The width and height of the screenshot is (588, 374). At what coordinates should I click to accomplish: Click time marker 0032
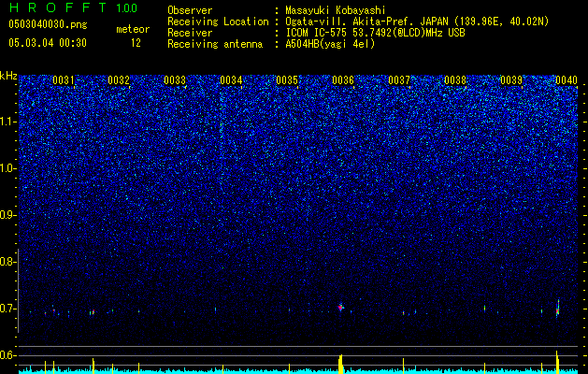click(119, 80)
